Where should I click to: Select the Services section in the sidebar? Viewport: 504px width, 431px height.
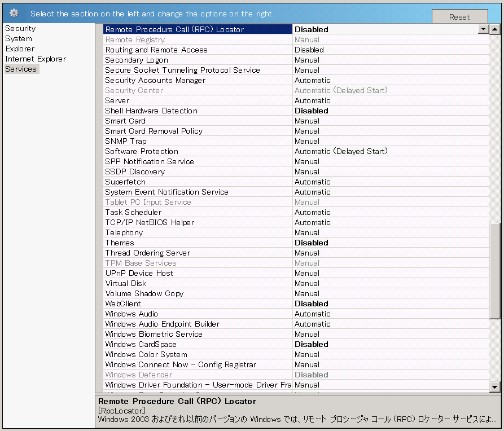click(x=21, y=69)
